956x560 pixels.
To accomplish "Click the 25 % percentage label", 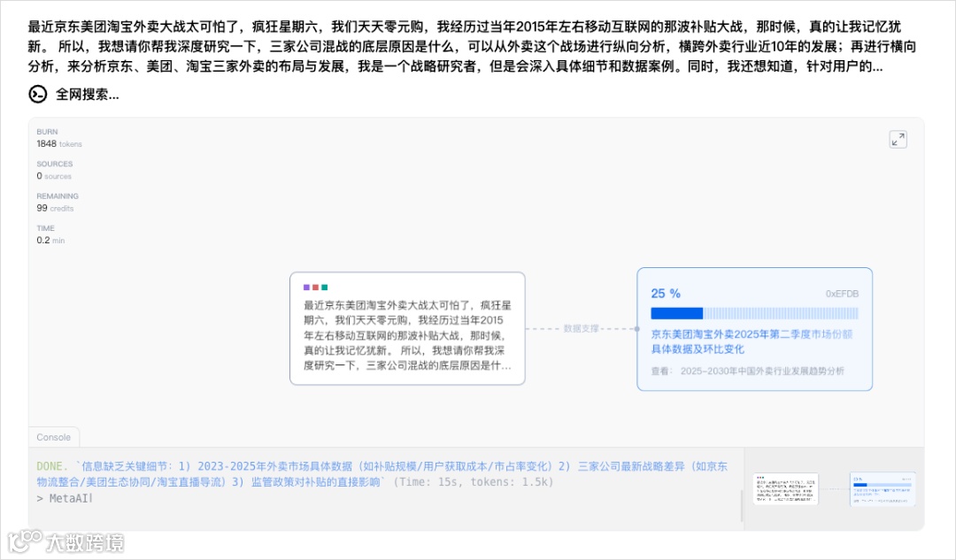I will coord(665,293).
